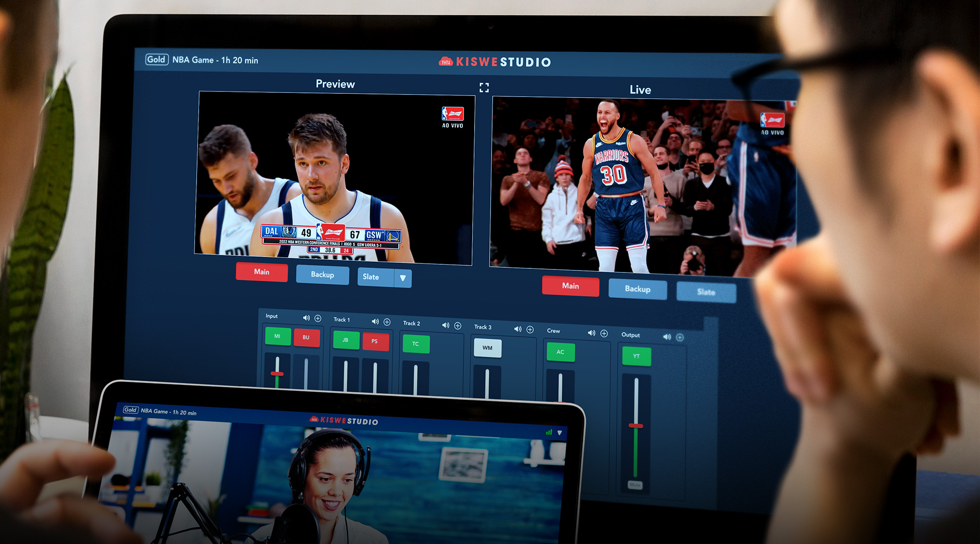Click the Preview video feed
The width and height of the screenshot is (980, 544).
pyautogui.click(x=335, y=178)
